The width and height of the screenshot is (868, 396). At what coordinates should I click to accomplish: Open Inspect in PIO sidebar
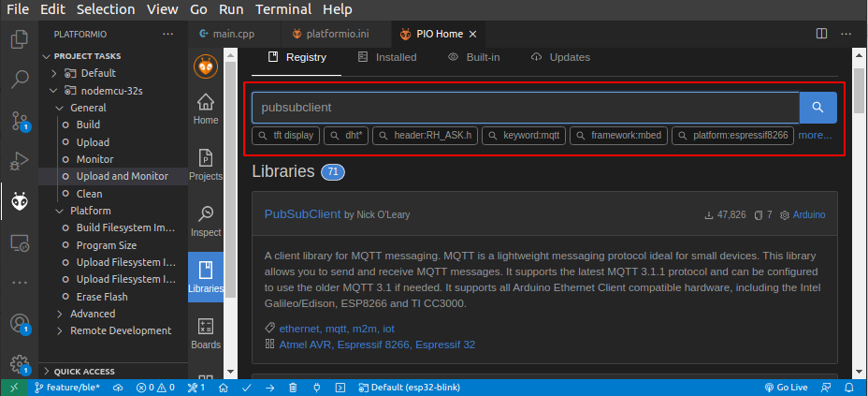tap(206, 221)
